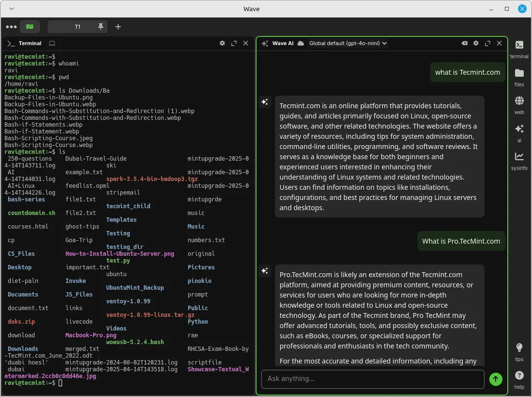Close the Wave AI block
The width and height of the screenshot is (532, 397).
coord(499,43)
